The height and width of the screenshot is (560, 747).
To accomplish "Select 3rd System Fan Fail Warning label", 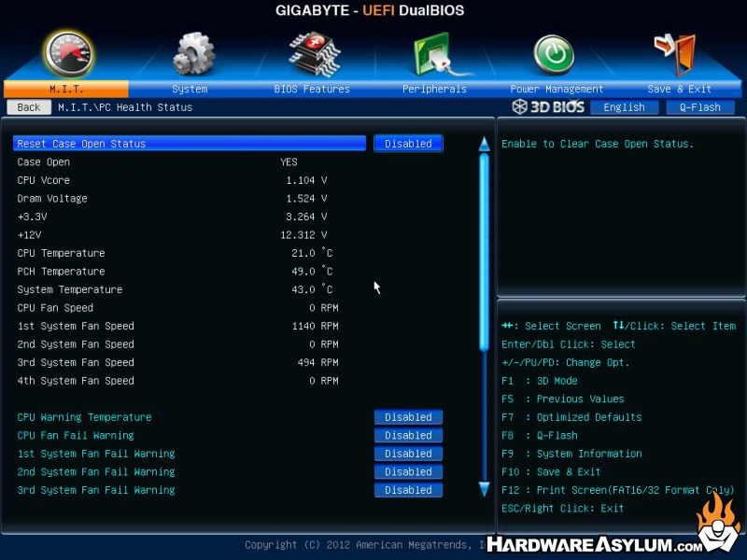I will point(96,489).
